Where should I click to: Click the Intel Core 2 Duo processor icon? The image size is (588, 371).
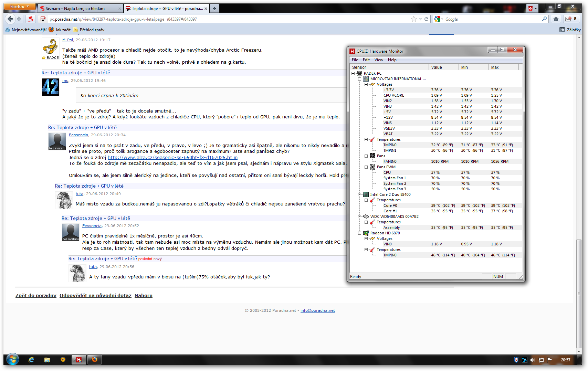[366, 194]
